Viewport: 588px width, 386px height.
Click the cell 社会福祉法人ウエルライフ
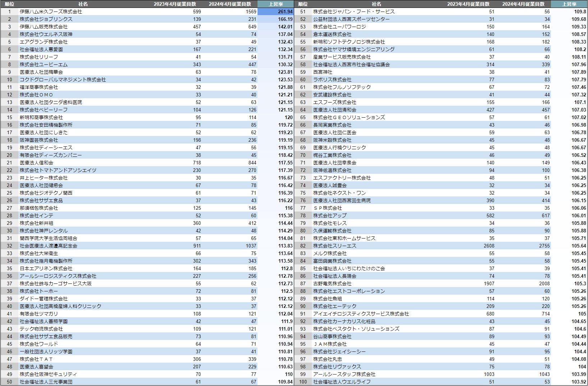342,382
